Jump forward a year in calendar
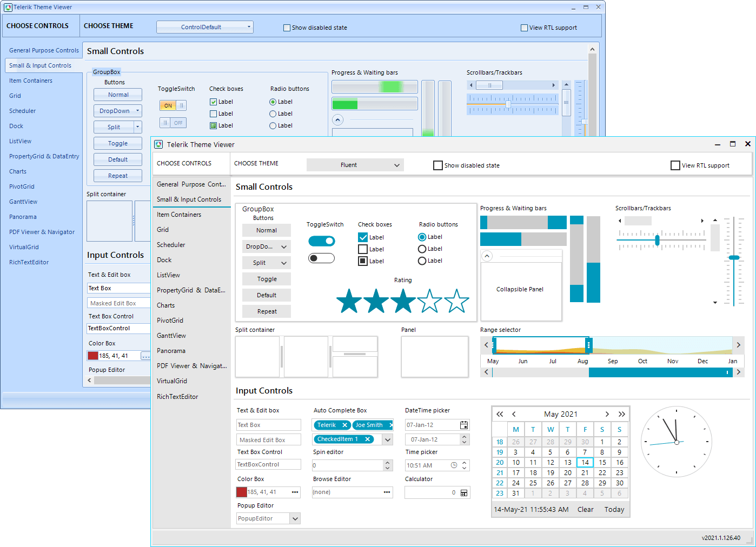756x547 pixels. click(622, 414)
